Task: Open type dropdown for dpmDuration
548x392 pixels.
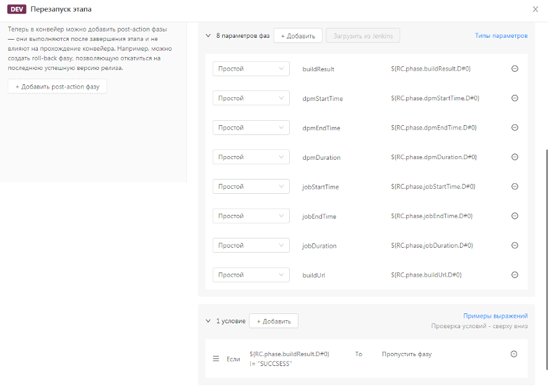Action: pos(251,157)
